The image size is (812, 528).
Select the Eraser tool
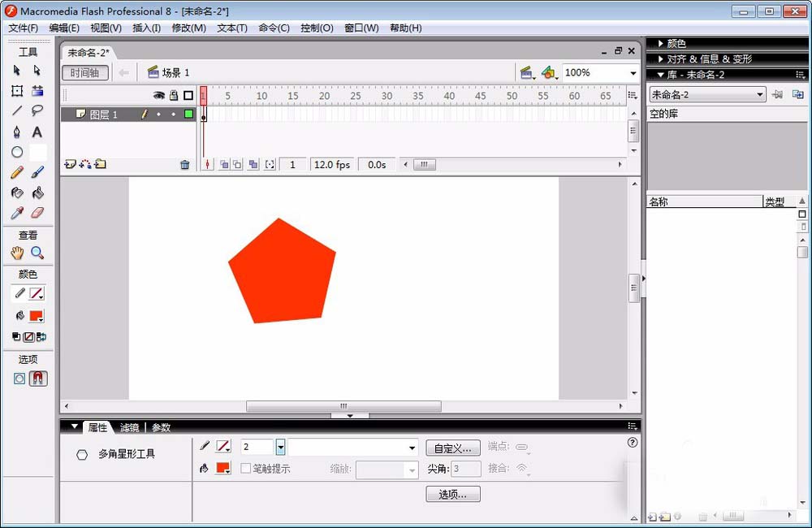click(37, 213)
